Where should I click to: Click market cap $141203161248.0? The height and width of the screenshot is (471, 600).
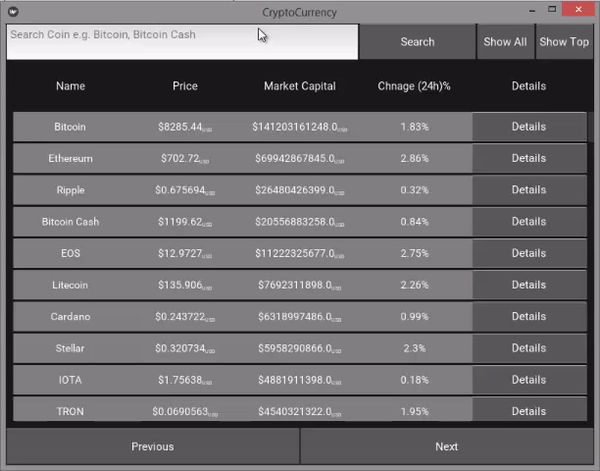[x=300, y=127]
